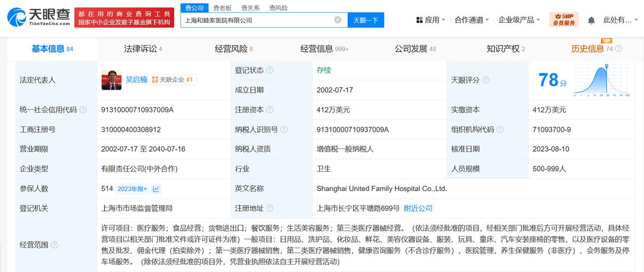
Task: Click the TianYanCha logo
Action: (x=39, y=17)
